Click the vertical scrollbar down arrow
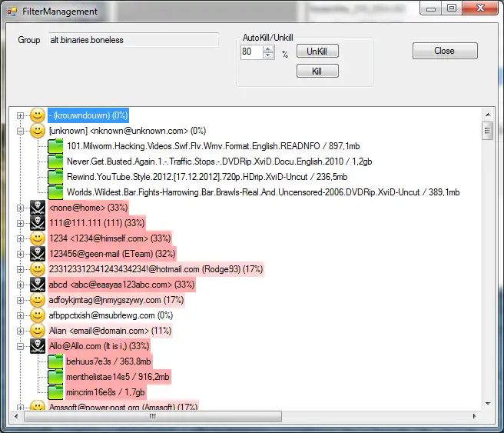Viewport: 504px width, 433px height. [x=488, y=404]
